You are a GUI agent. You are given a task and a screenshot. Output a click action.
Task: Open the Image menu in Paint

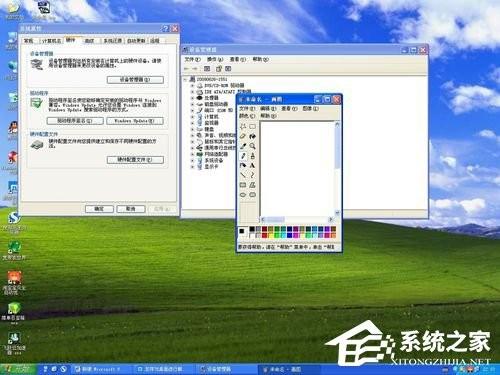311,109
